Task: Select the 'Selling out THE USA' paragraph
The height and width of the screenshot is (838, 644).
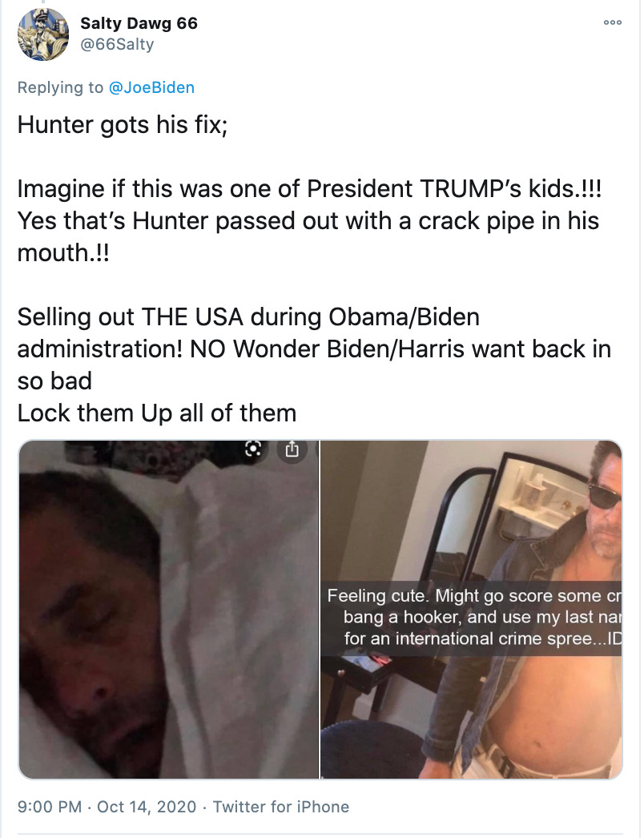Action: [314, 349]
